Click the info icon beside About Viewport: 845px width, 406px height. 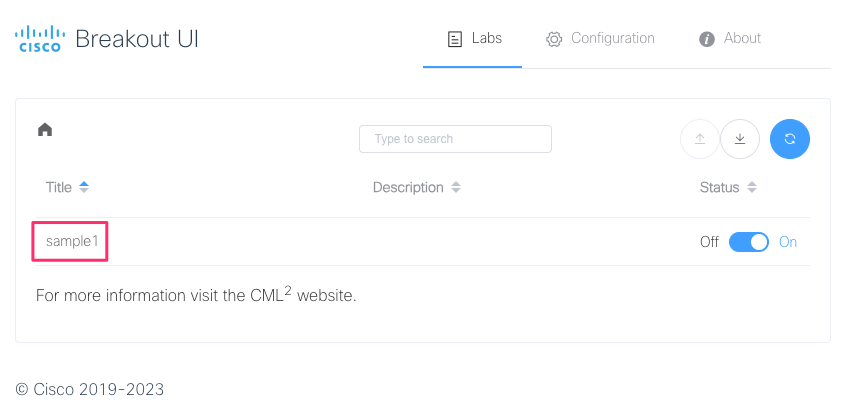pos(707,39)
